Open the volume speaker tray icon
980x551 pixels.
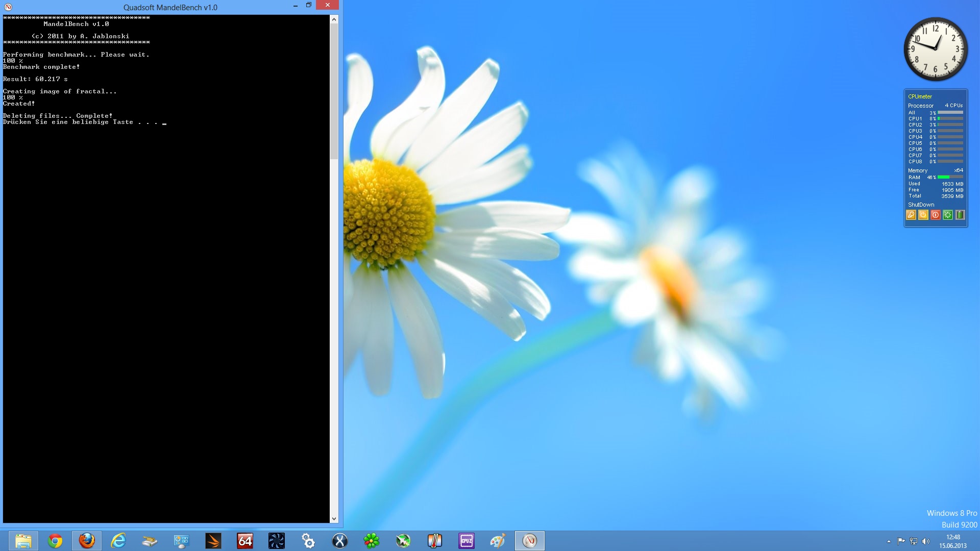[x=926, y=541]
